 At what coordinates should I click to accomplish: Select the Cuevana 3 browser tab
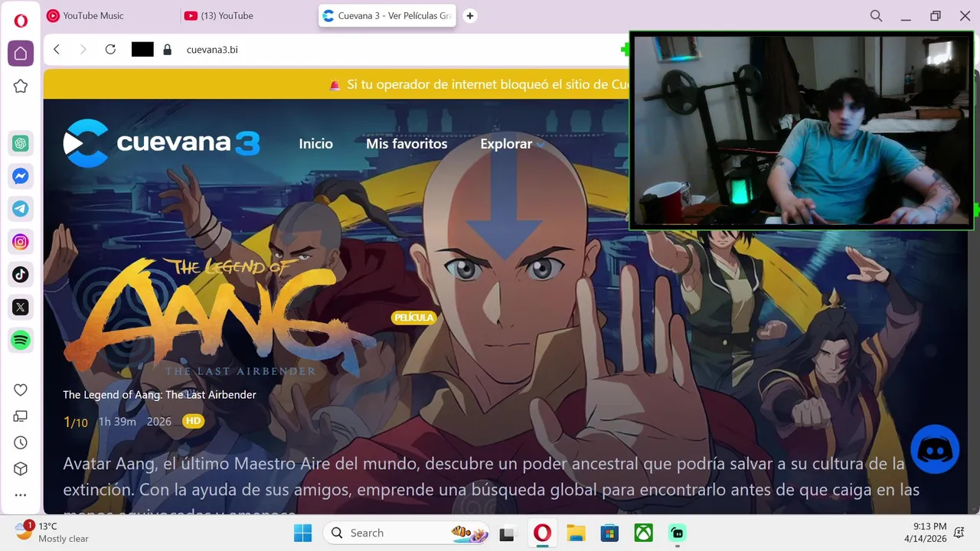[387, 15]
